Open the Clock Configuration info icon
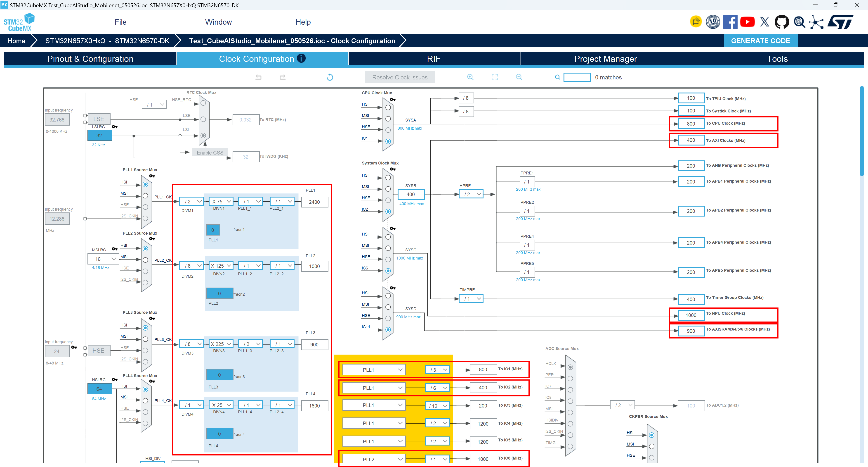The height and width of the screenshot is (467, 868). (x=301, y=58)
